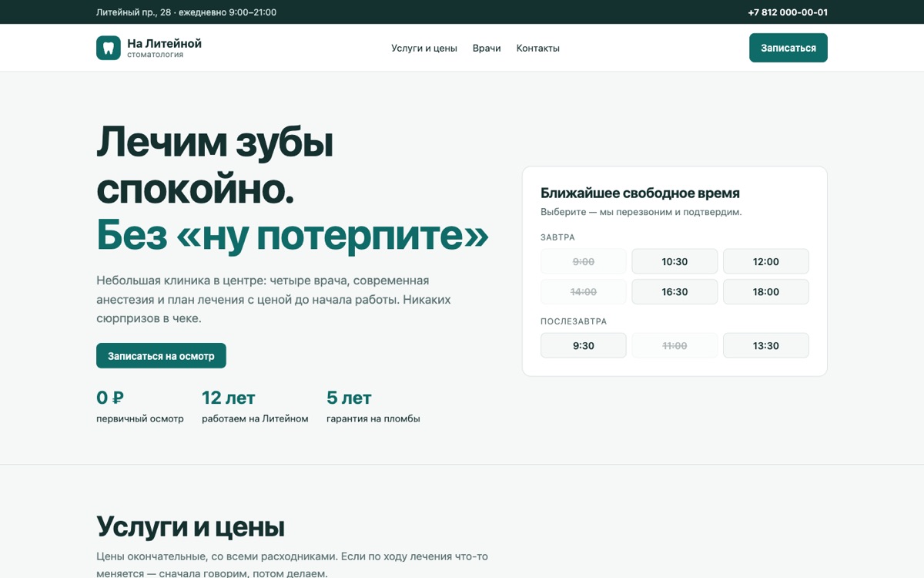Image resolution: width=924 pixels, height=578 pixels.
Task: Select the 12:00 time slot
Action: (766, 261)
